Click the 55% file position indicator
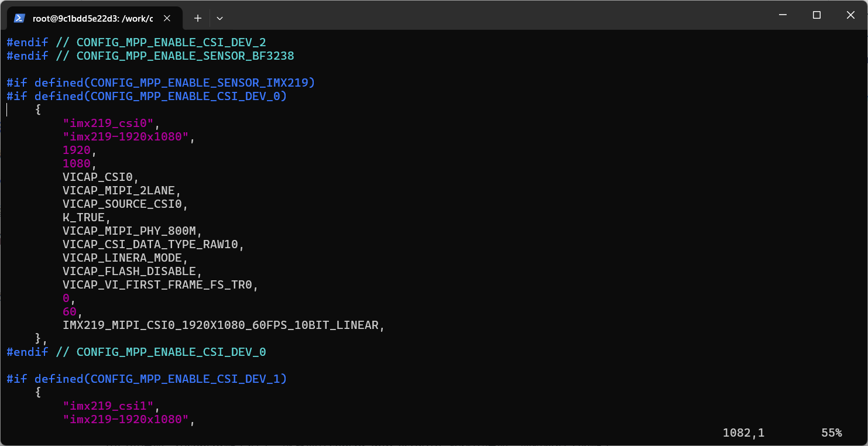The width and height of the screenshot is (868, 446). 831,433
